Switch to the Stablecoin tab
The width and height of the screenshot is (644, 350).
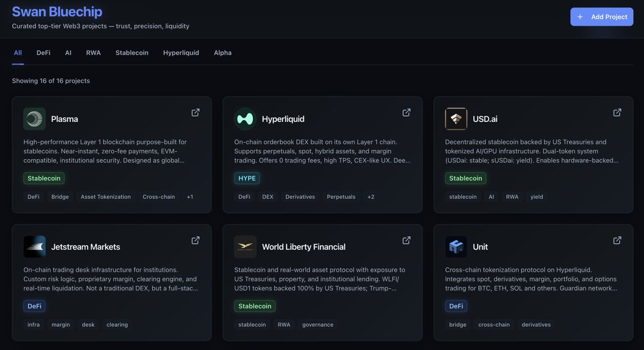(132, 53)
